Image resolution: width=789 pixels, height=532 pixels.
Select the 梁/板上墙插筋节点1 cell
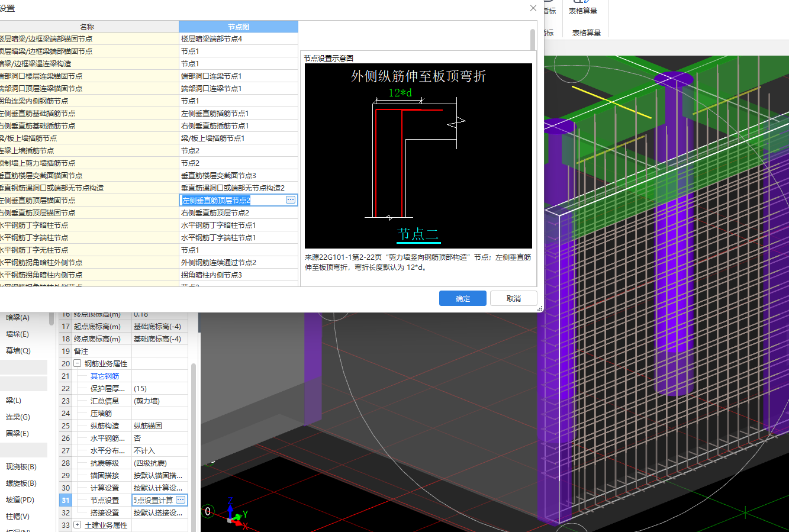[x=239, y=138]
